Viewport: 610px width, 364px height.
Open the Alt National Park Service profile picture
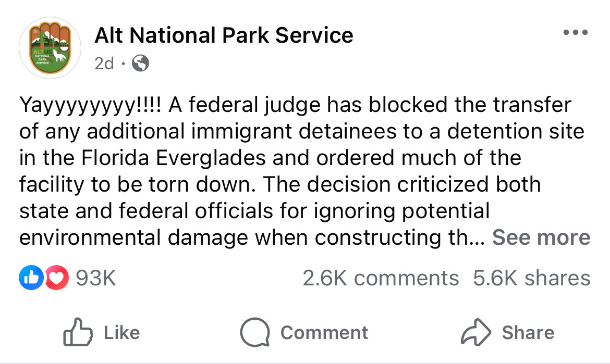(x=50, y=48)
